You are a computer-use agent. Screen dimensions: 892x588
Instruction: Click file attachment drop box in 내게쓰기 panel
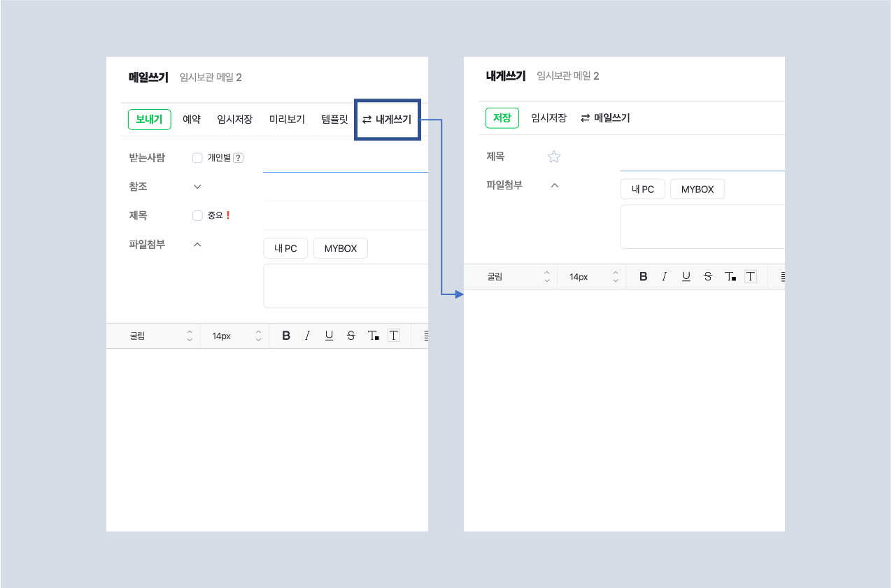pos(702,227)
